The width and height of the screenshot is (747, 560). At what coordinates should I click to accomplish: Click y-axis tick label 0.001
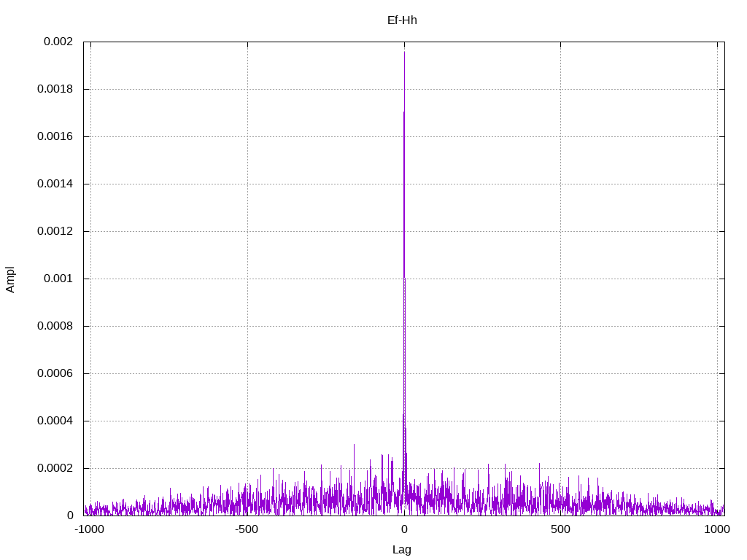(58, 279)
